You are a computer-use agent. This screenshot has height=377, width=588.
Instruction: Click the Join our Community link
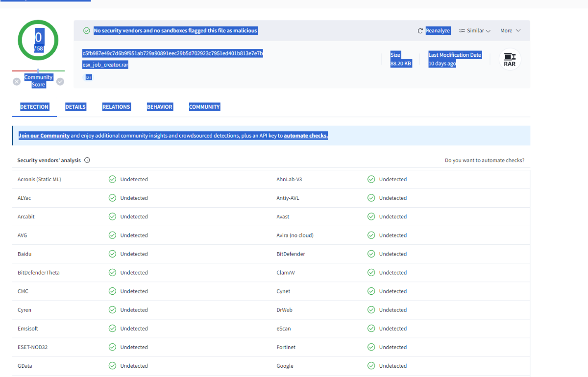click(x=44, y=136)
